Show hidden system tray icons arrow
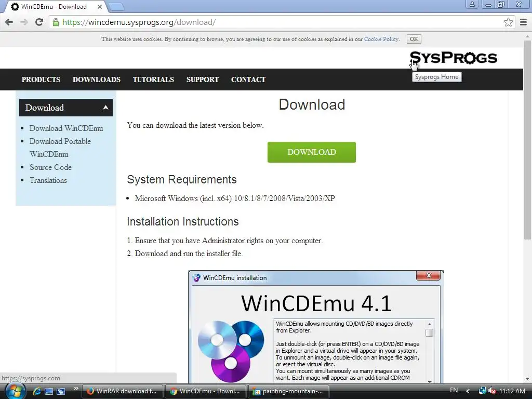The image size is (532, 399). pos(468,391)
